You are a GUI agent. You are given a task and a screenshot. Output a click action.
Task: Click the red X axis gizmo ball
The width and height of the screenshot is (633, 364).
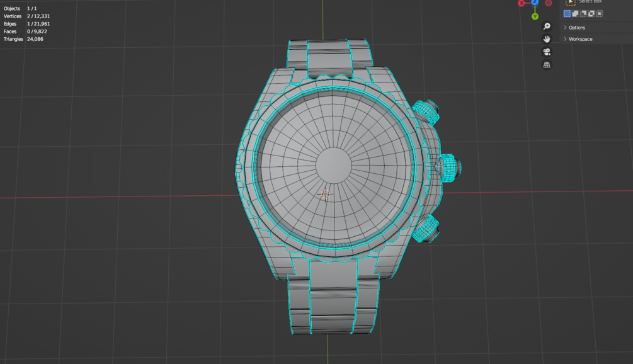(522, 3)
